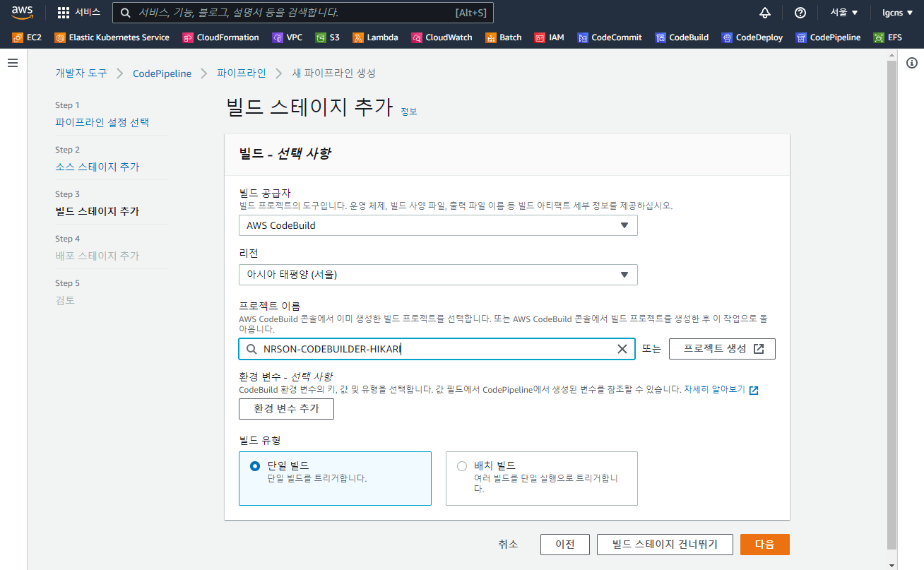924x570 pixels.
Task: Open the S3 shortcut icon
Action: pyautogui.click(x=321, y=37)
